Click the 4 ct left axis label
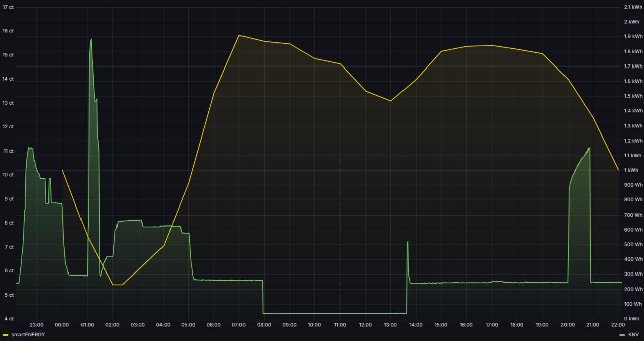Image resolution: width=644 pixels, height=341 pixels. coord(10,319)
